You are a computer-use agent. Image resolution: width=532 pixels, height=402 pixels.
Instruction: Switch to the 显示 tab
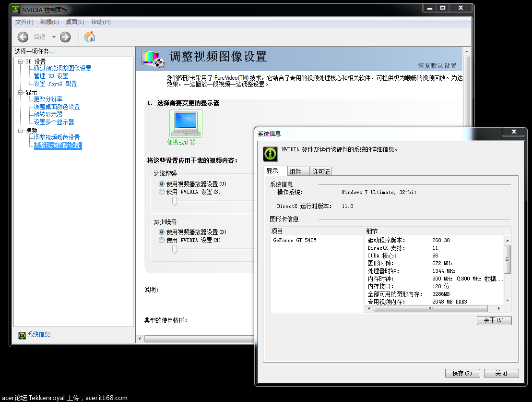[x=275, y=171]
